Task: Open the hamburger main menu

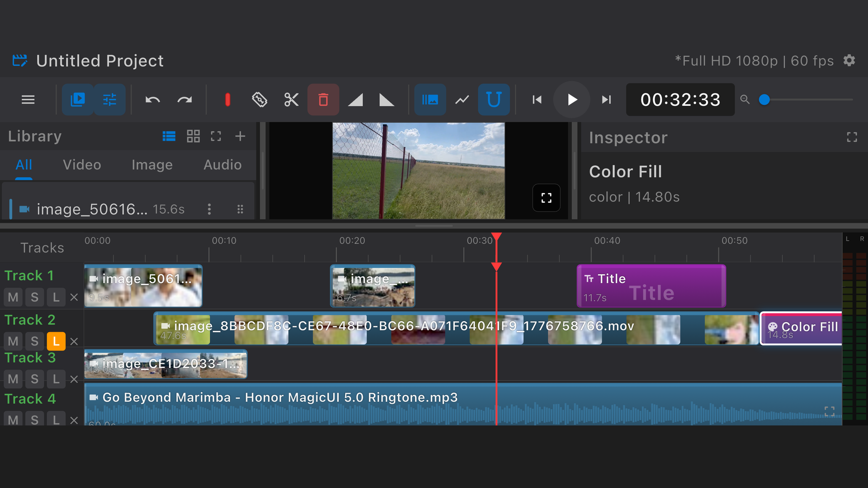Action: tap(28, 99)
